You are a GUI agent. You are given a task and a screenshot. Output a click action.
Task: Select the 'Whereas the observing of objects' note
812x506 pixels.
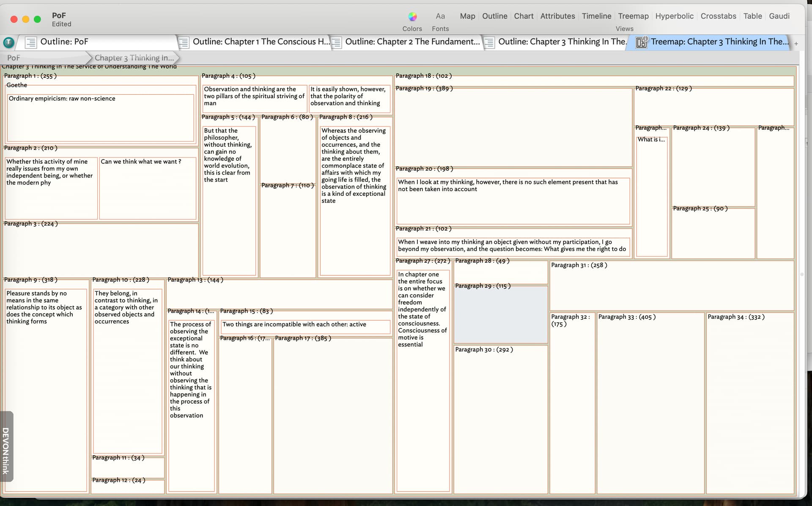pos(355,201)
